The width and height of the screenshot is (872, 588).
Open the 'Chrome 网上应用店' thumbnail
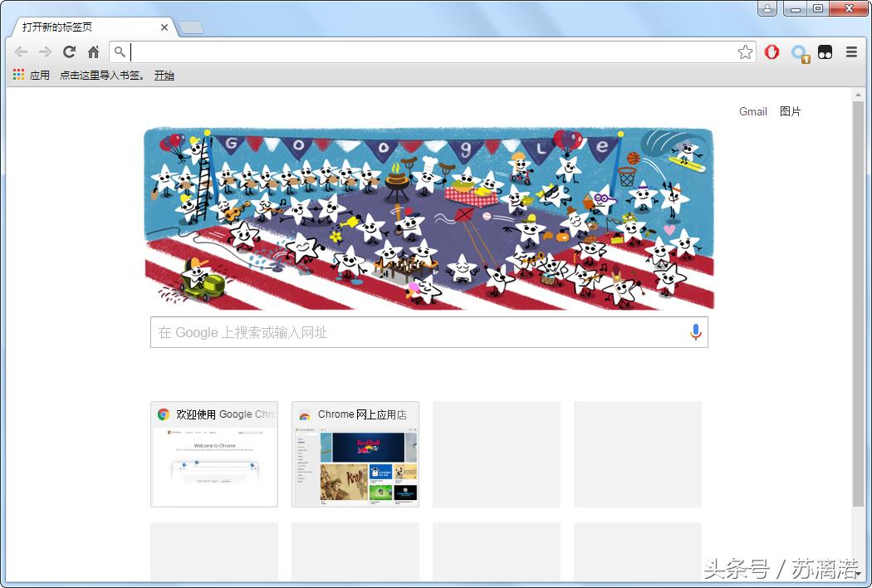(355, 454)
